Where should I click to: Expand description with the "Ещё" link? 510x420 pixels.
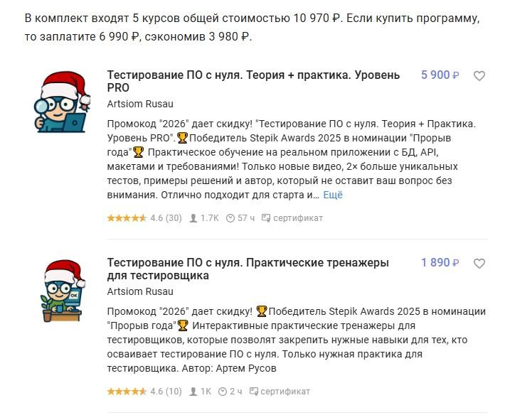pos(333,195)
